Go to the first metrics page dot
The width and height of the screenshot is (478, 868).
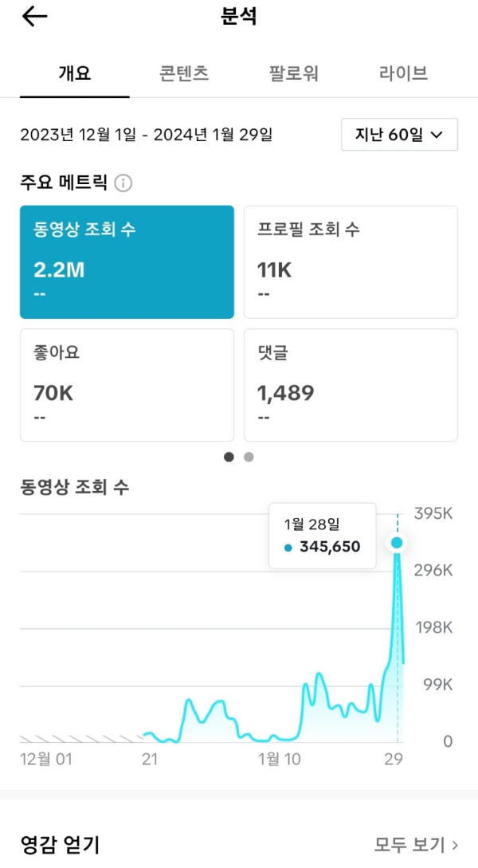click(x=229, y=457)
